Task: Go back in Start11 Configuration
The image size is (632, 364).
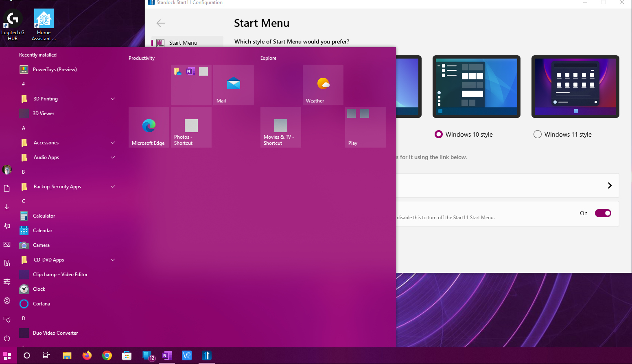Action: click(x=161, y=23)
